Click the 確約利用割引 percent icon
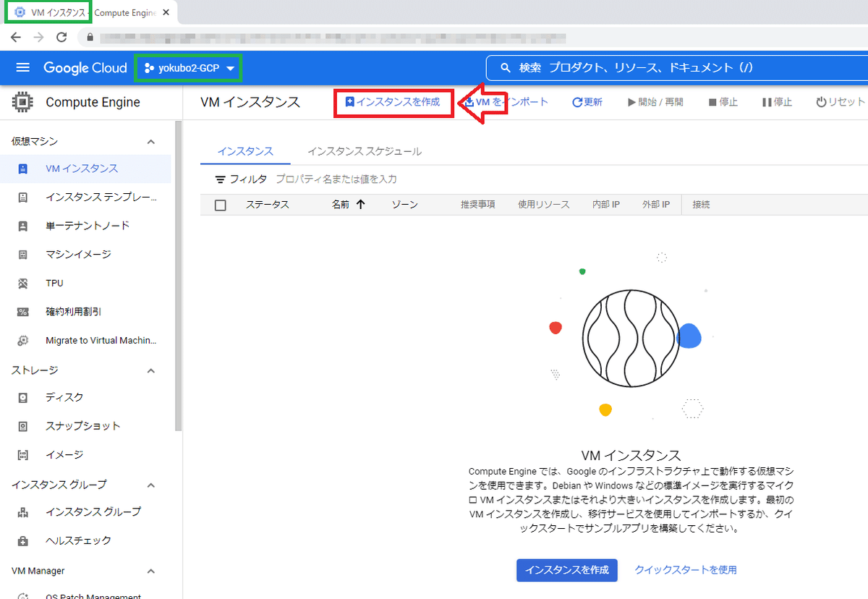The width and height of the screenshot is (868, 599). (22, 312)
